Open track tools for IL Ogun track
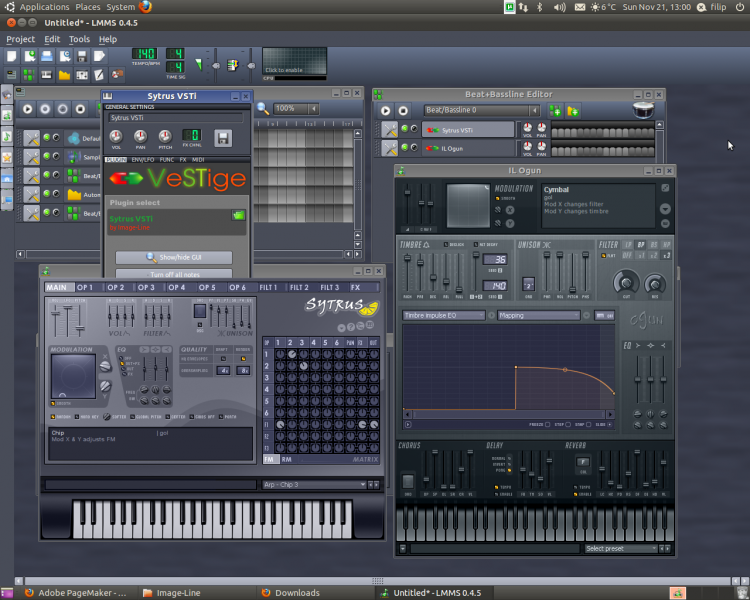Image resolution: width=750 pixels, height=600 pixels. pyautogui.click(x=390, y=148)
